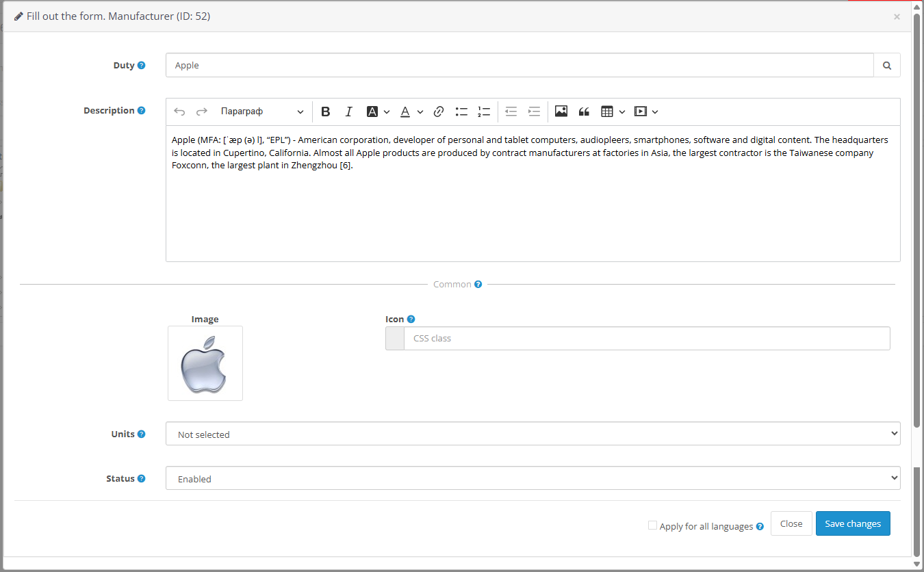Image resolution: width=924 pixels, height=572 pixels.
Task: Click the pencil icon in dialog title
Action: (18, 16)
